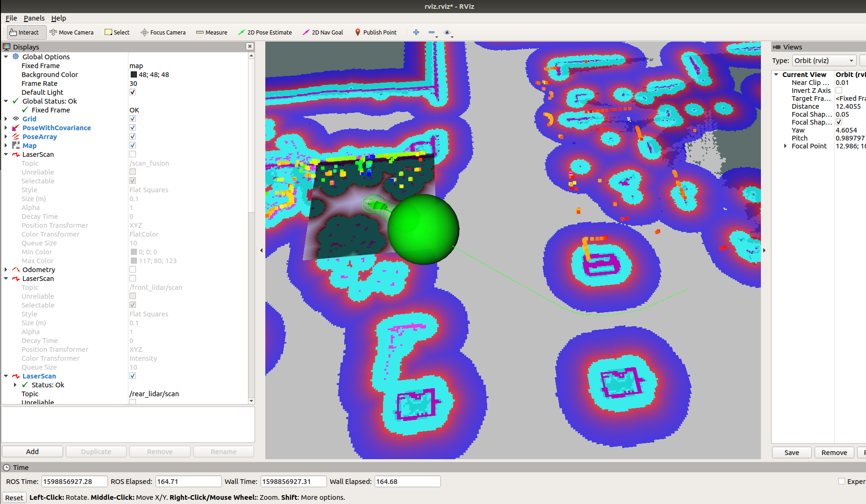Disable the PoseArray display

(133, 136)
